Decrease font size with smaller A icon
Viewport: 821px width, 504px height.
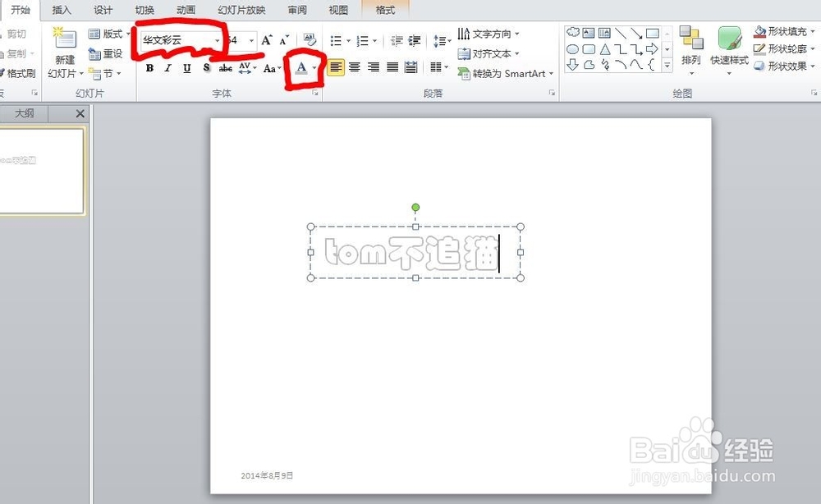pos(284,40)
